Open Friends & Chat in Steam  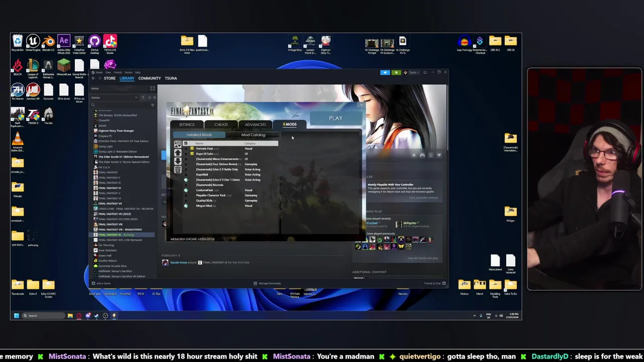coord(434,284)
